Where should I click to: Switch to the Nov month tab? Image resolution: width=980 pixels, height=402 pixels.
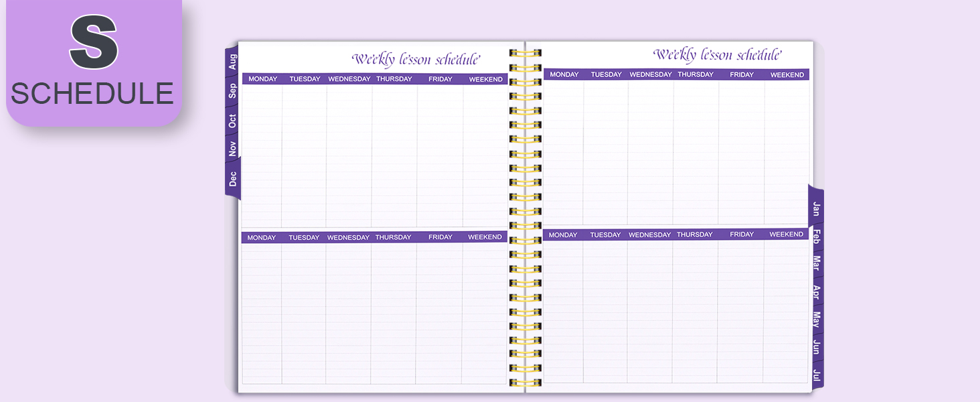(232, 149)
